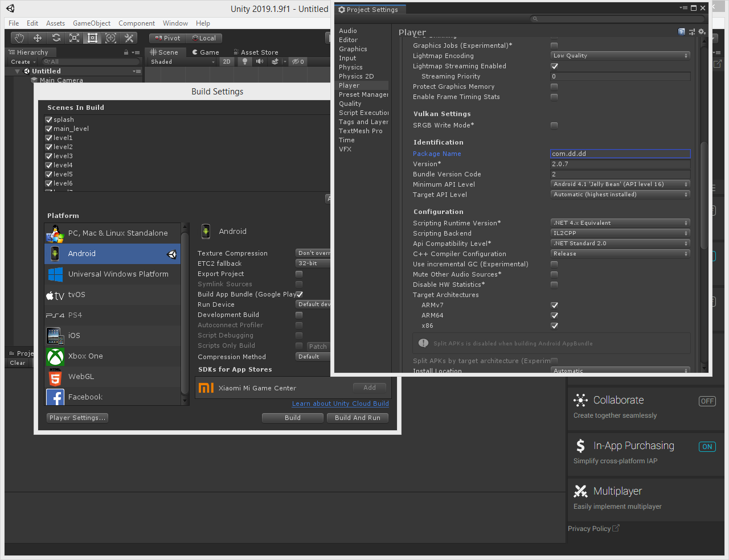Select the custom editor tools icon
This screenshot has height=560, width=729.
(x=129, y=38)
